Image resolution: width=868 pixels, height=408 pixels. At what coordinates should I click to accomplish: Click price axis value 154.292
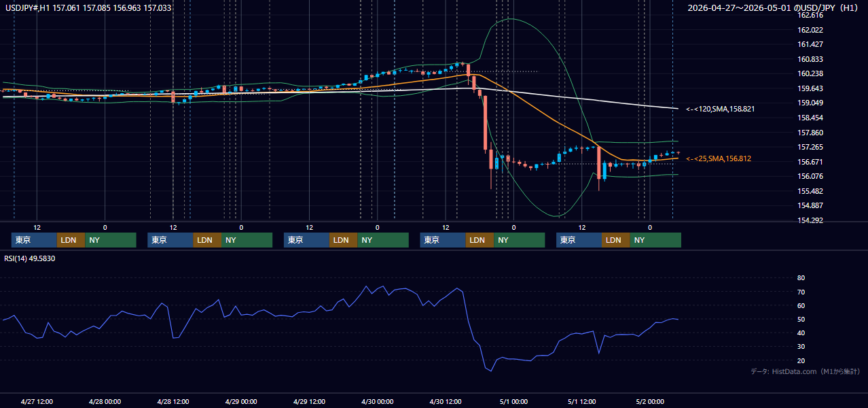pyautogui.click(x=810, y=220)
